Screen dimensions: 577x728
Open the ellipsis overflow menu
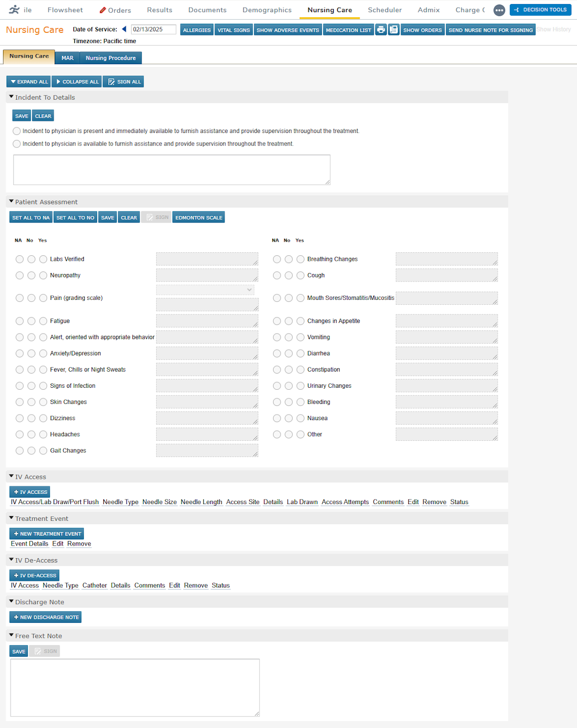[499, 10]
